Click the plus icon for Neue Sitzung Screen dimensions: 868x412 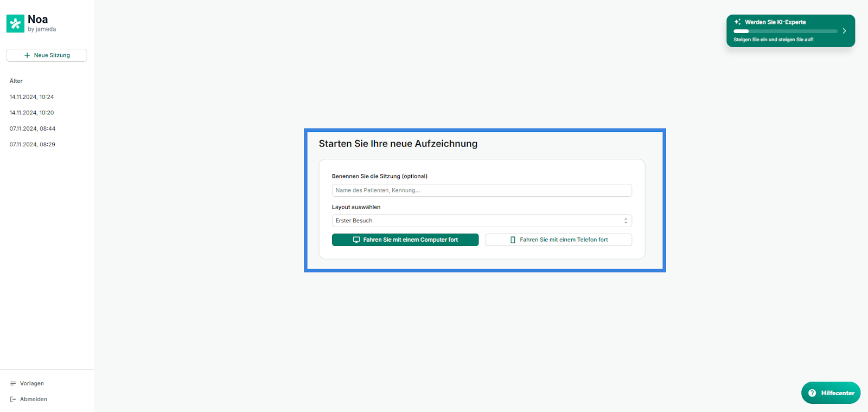click(x=27, y=55)
